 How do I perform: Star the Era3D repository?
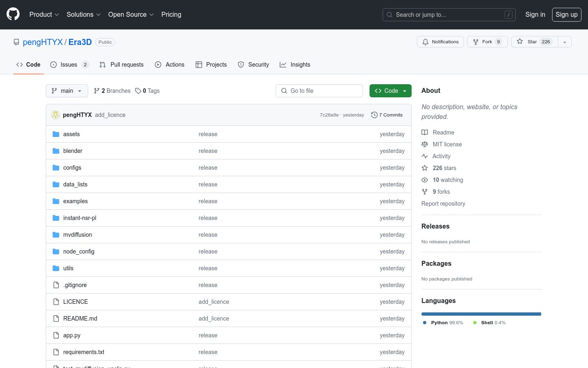pyautogui.click(x=535, y=42)
